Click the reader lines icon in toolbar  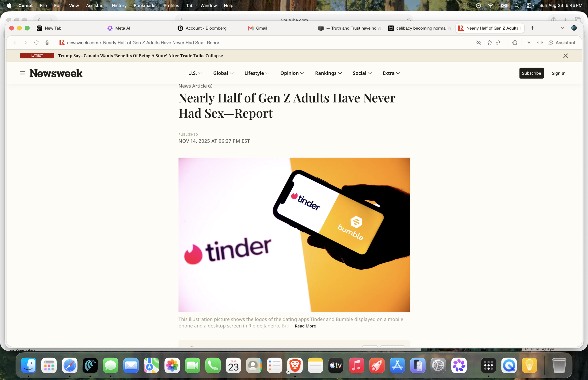click(529, 43)
